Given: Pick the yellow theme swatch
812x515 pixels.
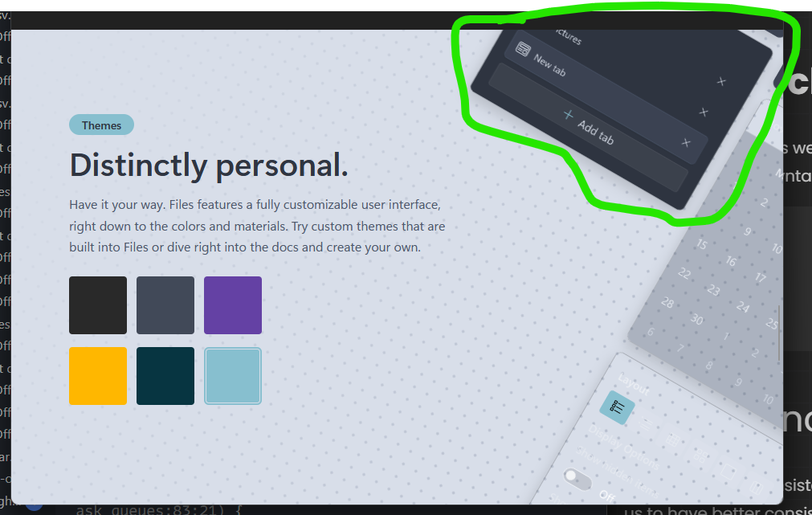Looking at the screenshot, I should tap(98, 376).
